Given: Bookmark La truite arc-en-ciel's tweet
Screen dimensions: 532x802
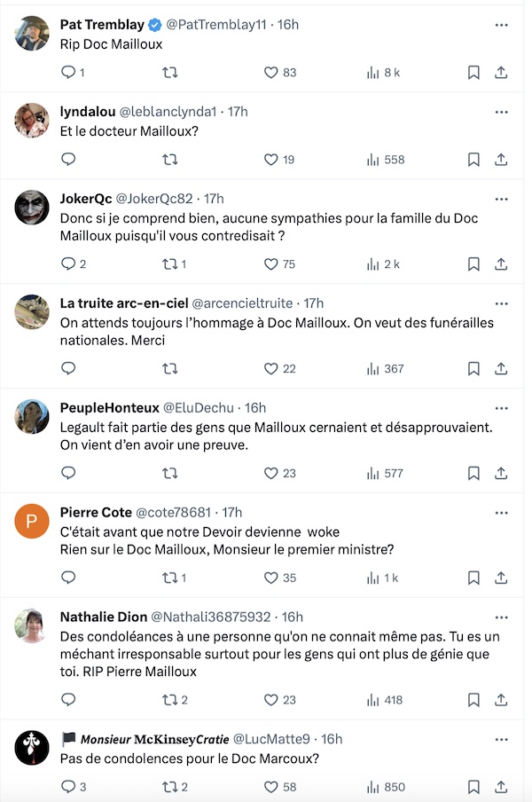Looking at the screenshot, I should coord(473,369).
